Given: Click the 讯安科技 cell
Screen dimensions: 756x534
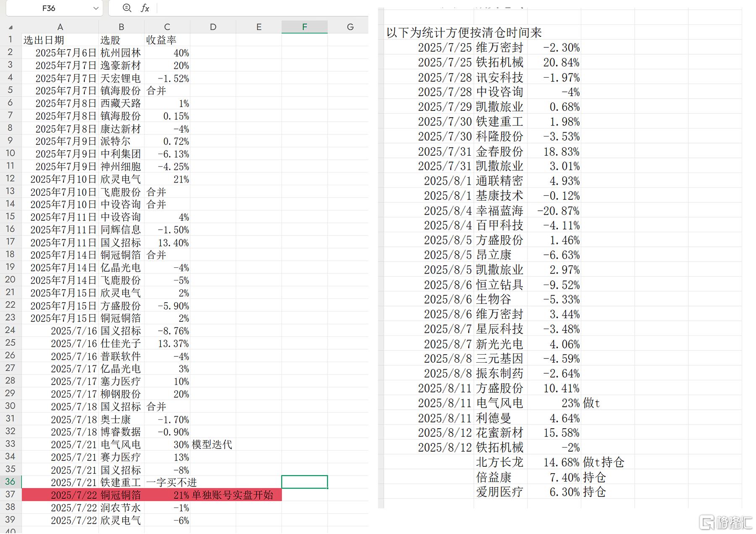Looking at the screenshot, I should point(500,78).
